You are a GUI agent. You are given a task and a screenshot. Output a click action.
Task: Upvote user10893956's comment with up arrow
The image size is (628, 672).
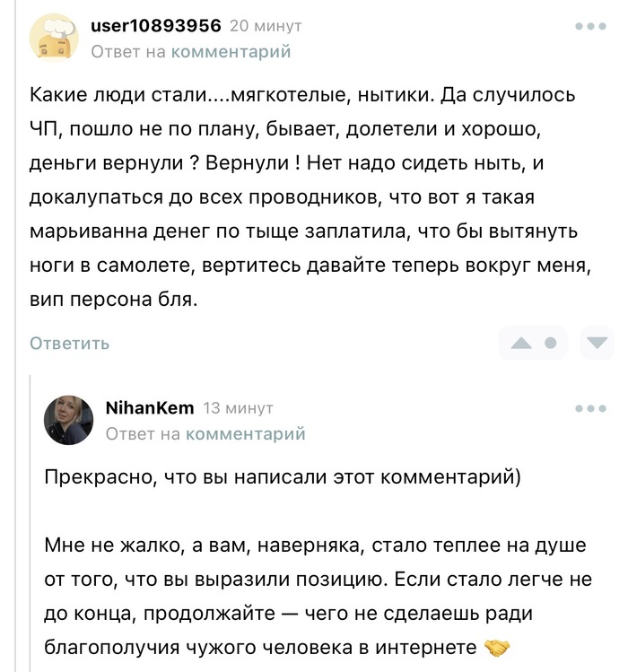[521, 343]
